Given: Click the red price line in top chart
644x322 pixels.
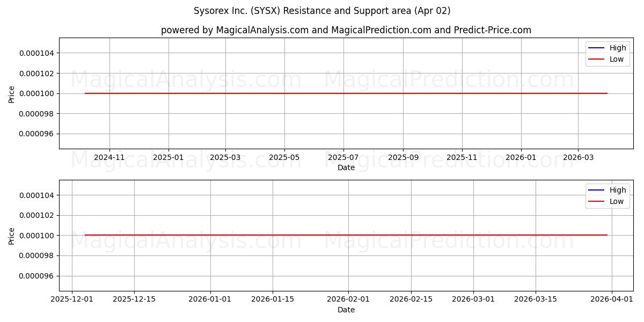Looking at the screenshot, I should coord(346,93).
